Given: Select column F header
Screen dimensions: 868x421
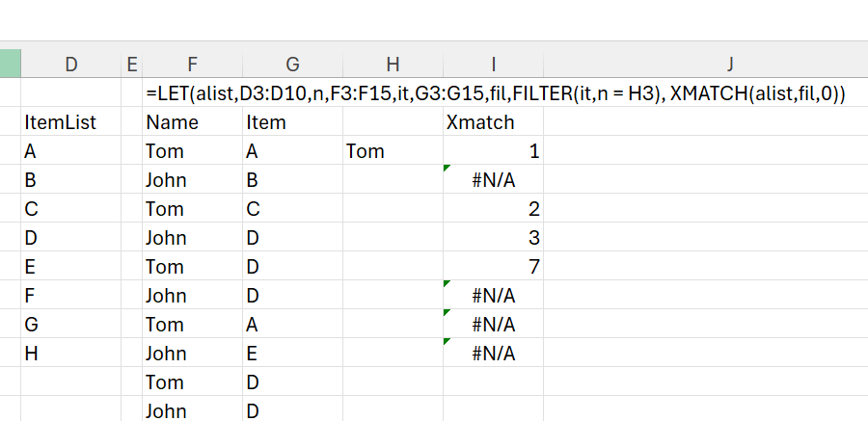Looking at the screenshot, I should tap(192, 65).
